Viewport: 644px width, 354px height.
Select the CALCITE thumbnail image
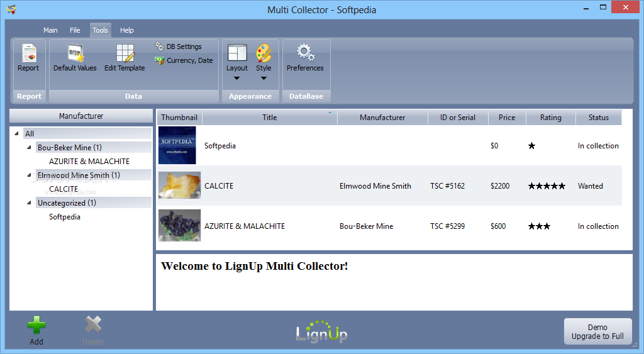pyautogui.click(x=179, y=185)
